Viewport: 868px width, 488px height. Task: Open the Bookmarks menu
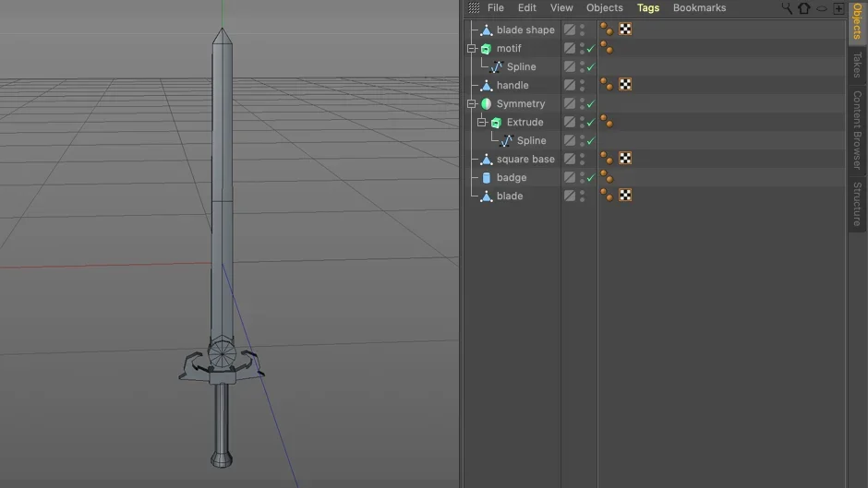pyautogui.click(x=699, y=7)
